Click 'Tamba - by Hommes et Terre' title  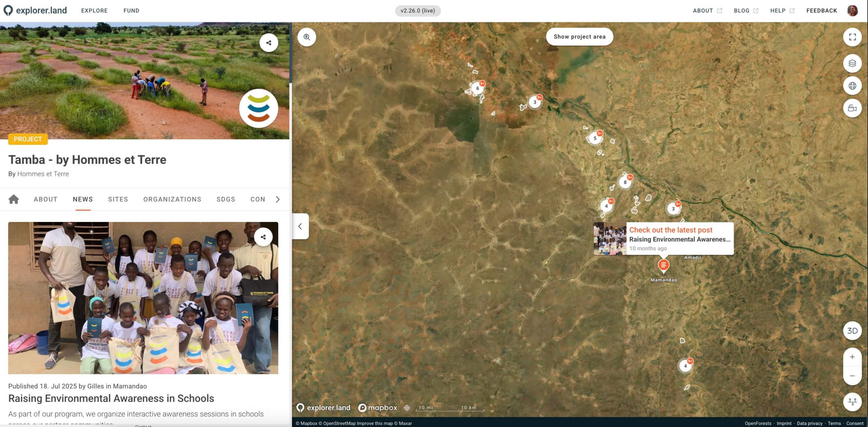(87, 160)
